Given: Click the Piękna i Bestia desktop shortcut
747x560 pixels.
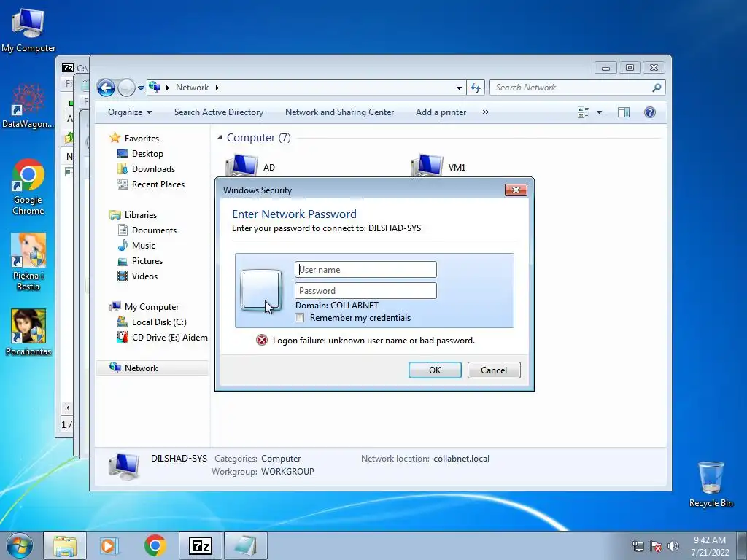Looking at the screenshot, I should 28,262.
